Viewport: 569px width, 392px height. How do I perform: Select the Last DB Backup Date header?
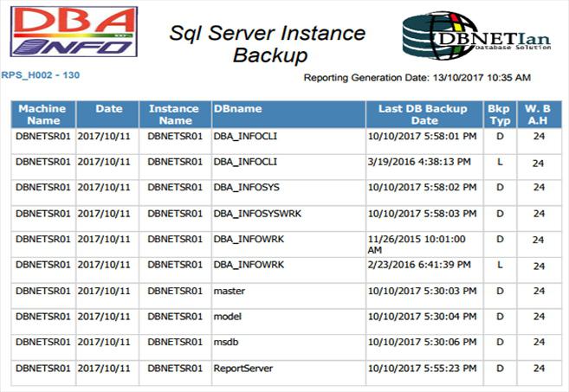click(424, 114)
